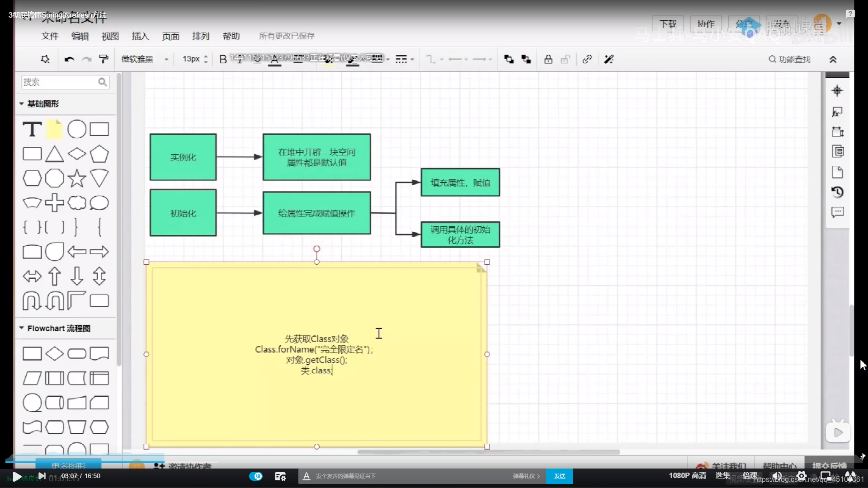Click the magic wand beautify icon

(609, 59)
